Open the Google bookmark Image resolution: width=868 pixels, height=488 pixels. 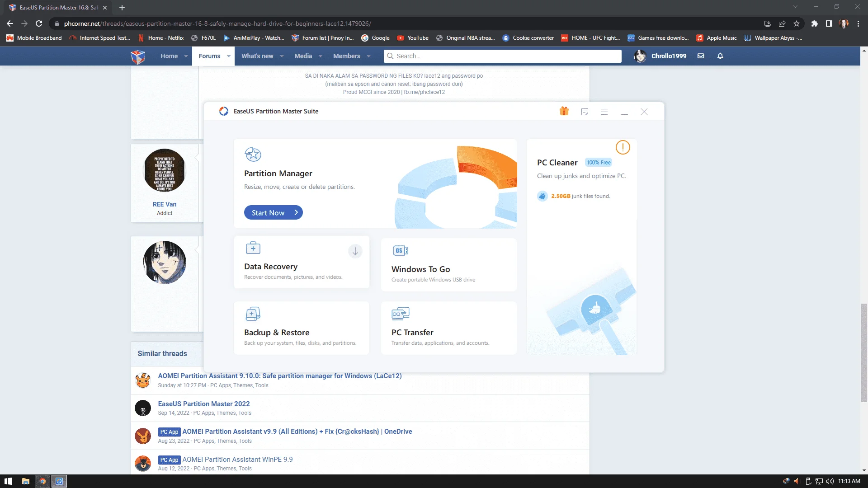click(x=375, y=38)
